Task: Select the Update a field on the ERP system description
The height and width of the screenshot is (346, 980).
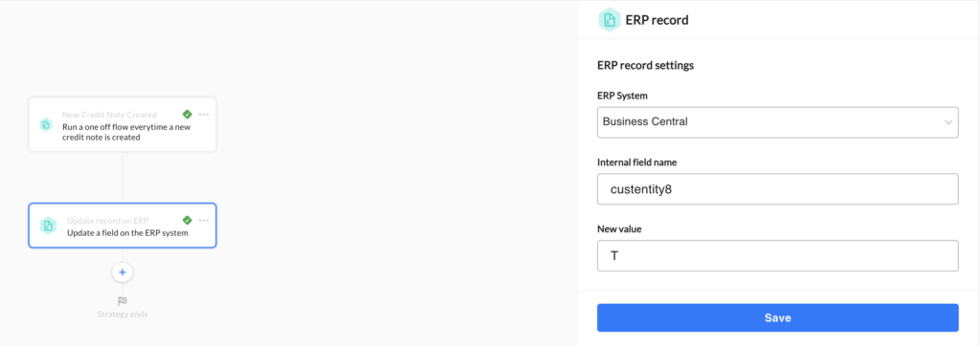Action: tap(127, 233)
